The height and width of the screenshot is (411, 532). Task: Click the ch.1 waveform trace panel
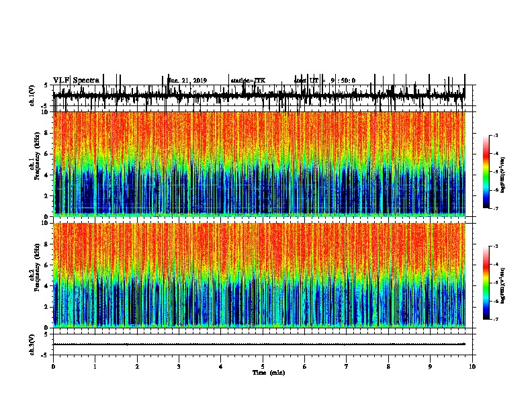point(263,95)
